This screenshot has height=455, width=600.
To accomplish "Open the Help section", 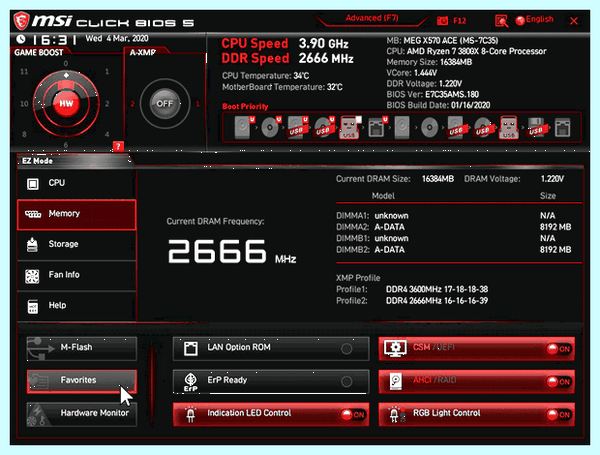I will tap(77, 306).
